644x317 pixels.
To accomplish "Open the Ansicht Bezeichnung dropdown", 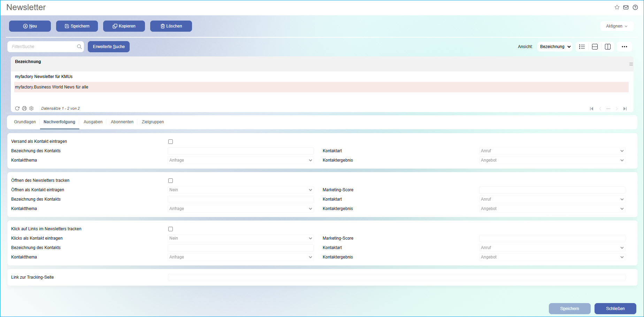I will click(x=555, y=47).
